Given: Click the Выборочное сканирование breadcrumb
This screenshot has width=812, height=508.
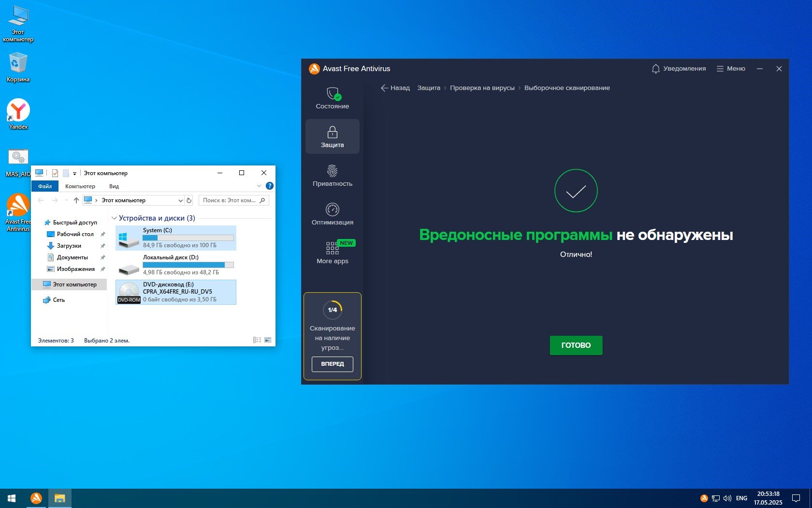Looking at the screenshot, I should coord(567,88).
